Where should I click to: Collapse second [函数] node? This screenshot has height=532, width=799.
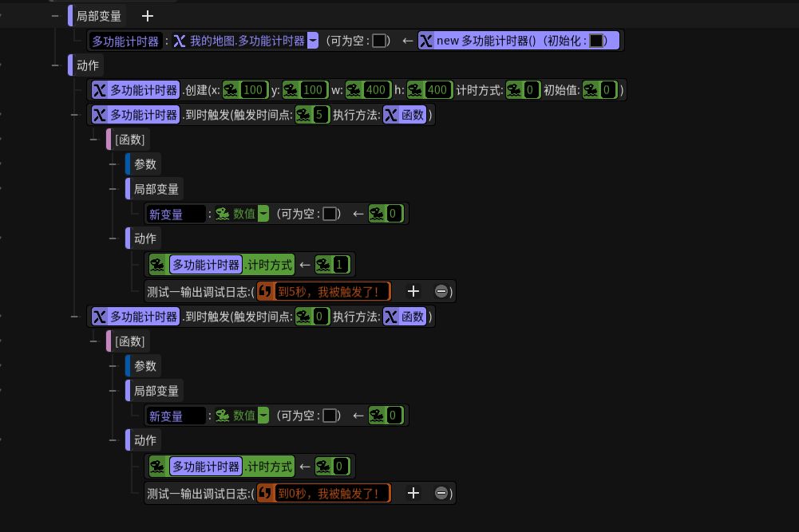[93, 341]
